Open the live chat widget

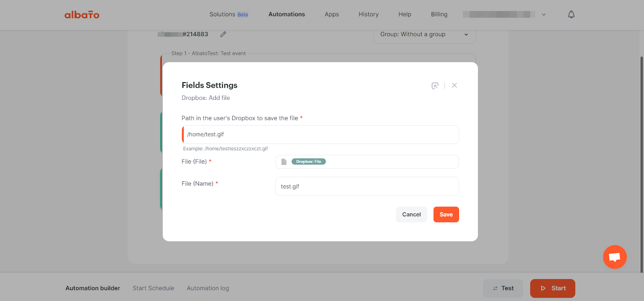[x=615, y=257]
